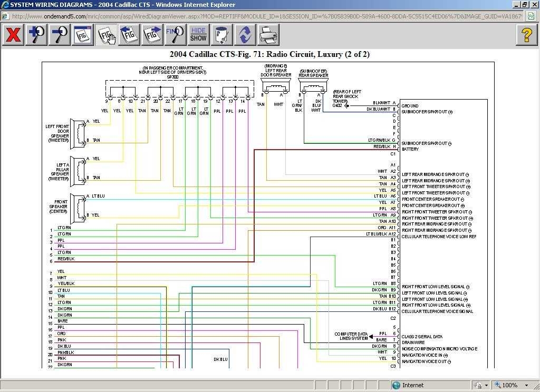This screenshot has width=540, height=392.
Task: Select the paint bucket highlight tool
Action: pos(221,35)
